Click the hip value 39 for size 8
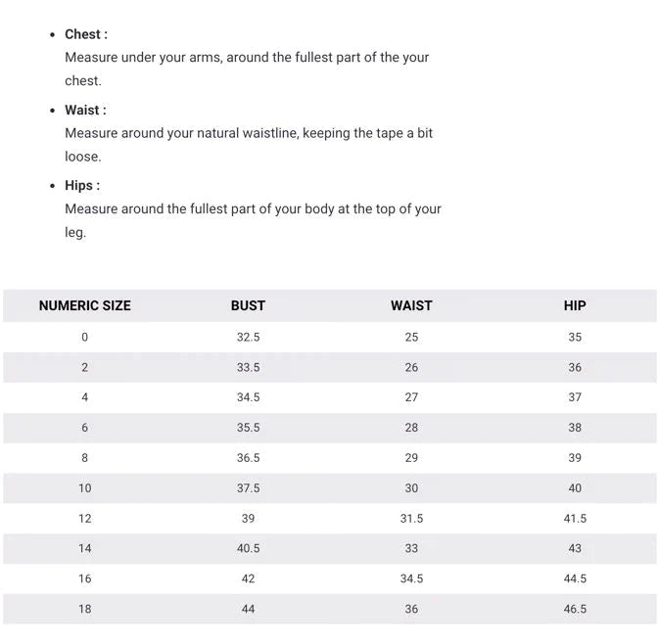Screen dimensions: 658x644 (x=575, y=458)
